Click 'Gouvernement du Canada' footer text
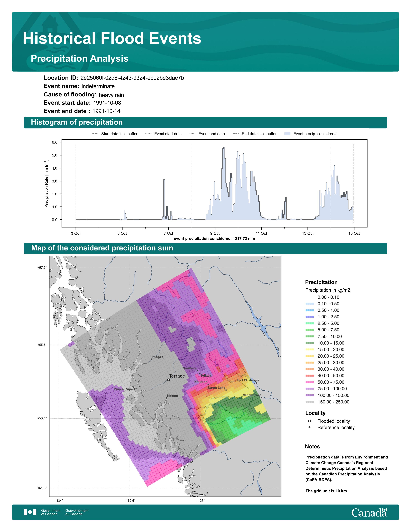 (x=77, y=512)
